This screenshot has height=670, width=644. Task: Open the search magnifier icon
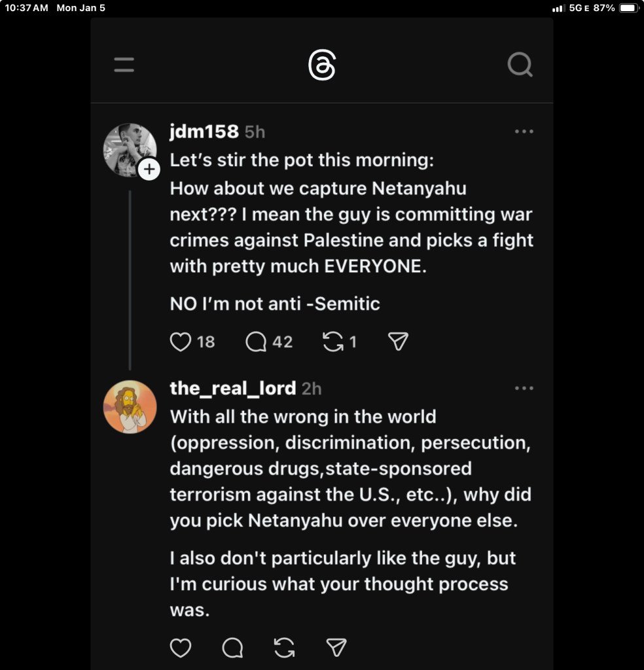[520, 65]
